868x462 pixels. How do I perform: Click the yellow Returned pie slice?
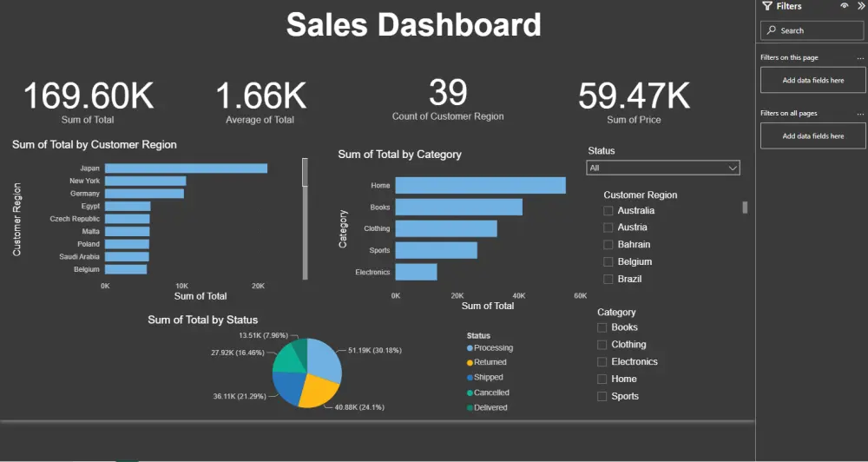pos(319,391)
